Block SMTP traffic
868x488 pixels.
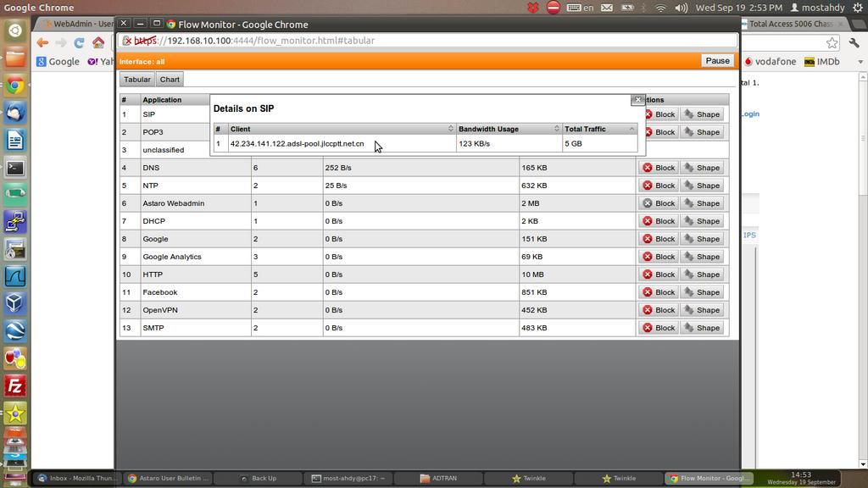(658, 328)
